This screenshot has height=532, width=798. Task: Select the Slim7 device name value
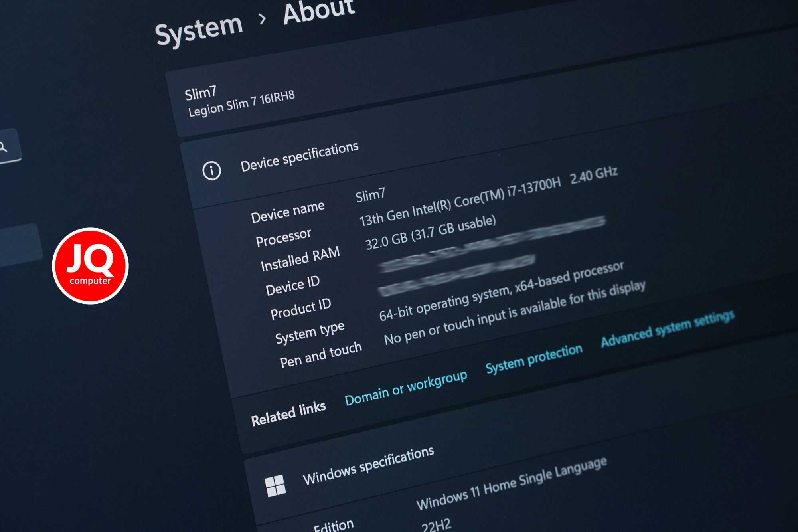coord(370,195)
